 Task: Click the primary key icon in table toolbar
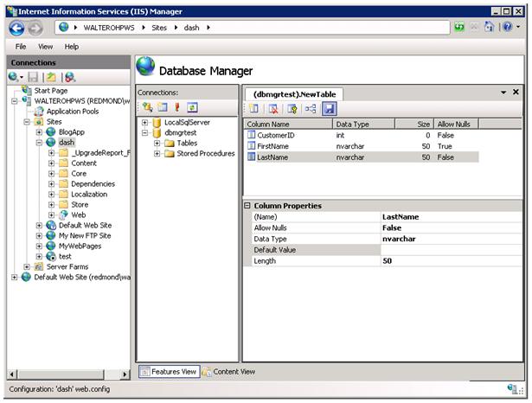click(292, 109)
